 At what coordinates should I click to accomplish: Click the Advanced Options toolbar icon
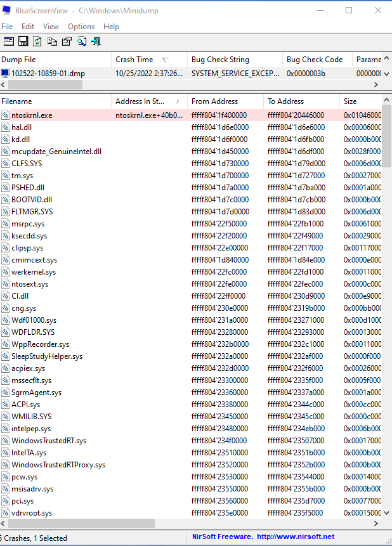pos(8,41)
